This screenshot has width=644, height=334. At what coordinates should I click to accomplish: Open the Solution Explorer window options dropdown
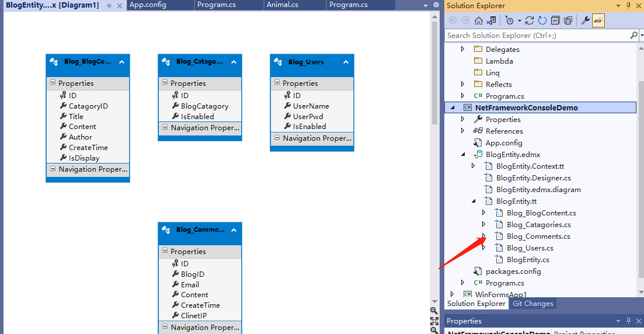coord(618,5)
